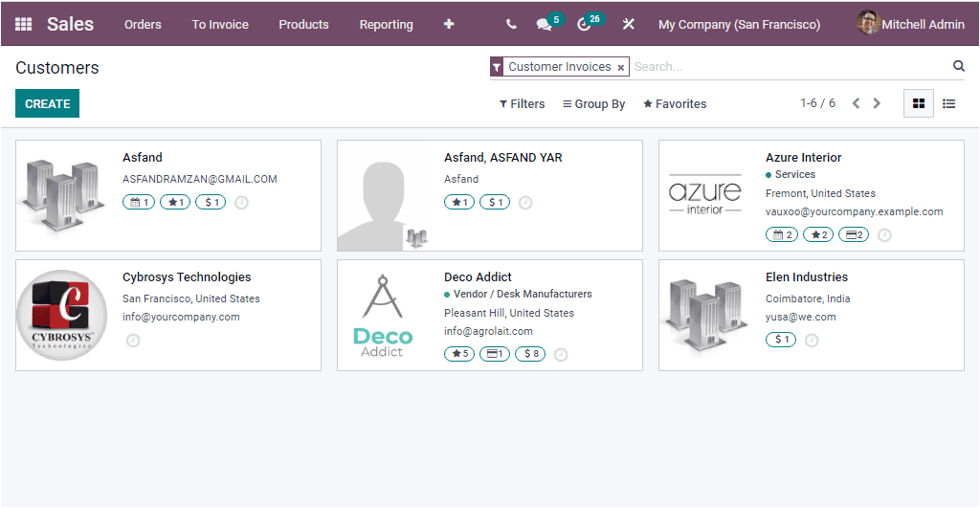Switch to list view
980x508 pixels.
[948, 103]
